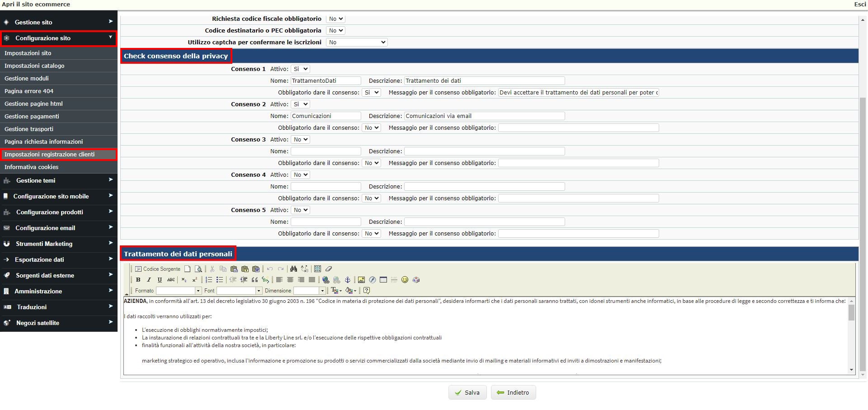Click the Preview magnifier page icon
This screenshot has width=868, height=410.
[x=198, y=269]
